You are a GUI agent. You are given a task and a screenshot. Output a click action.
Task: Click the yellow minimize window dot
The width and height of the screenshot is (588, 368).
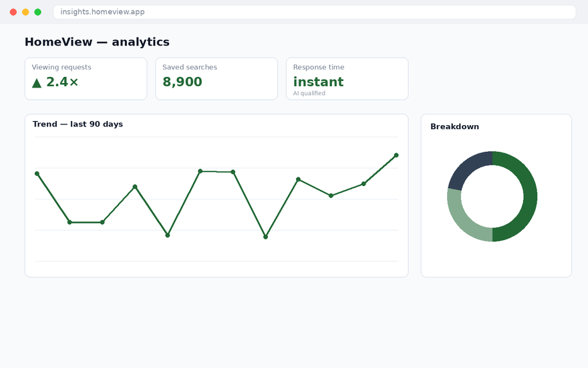(x=25, y=12)
